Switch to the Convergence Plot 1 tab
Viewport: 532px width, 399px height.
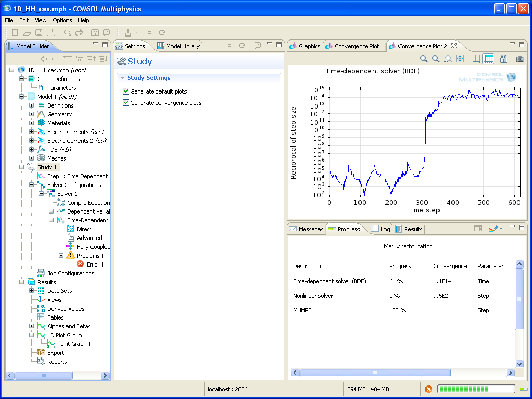click(354, 46)
